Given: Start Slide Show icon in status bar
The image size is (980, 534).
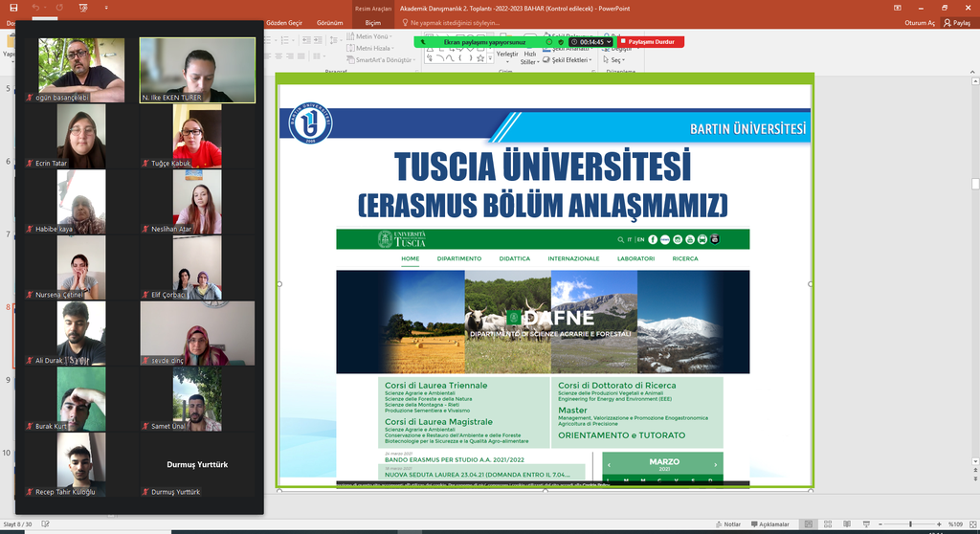Looking at the screenshot, I should [x=866, y=524].
